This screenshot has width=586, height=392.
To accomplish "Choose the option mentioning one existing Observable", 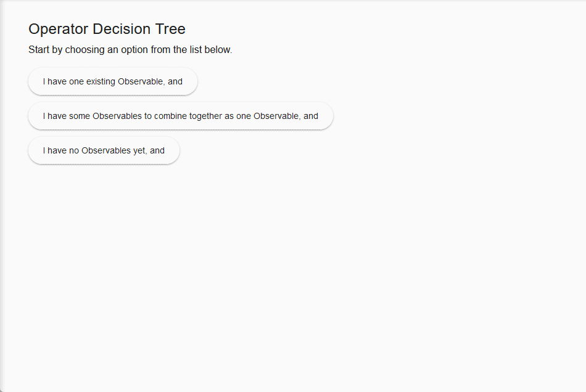I will 112,81.
